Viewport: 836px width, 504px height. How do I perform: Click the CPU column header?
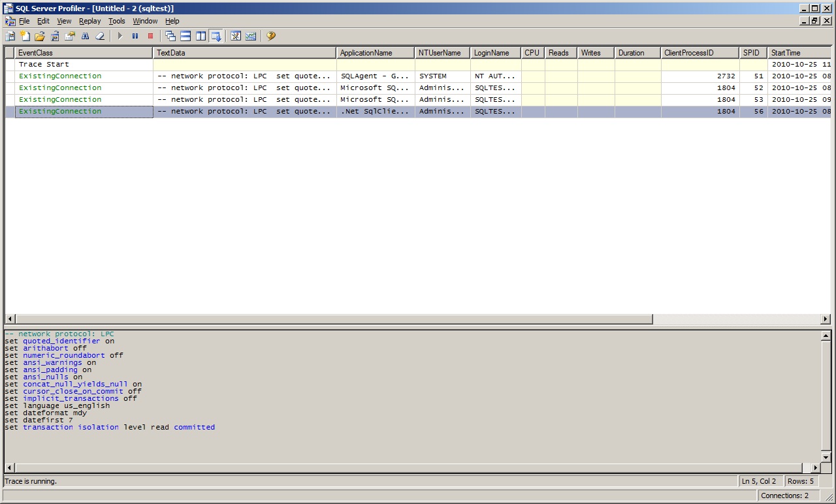tap(533, 53)
